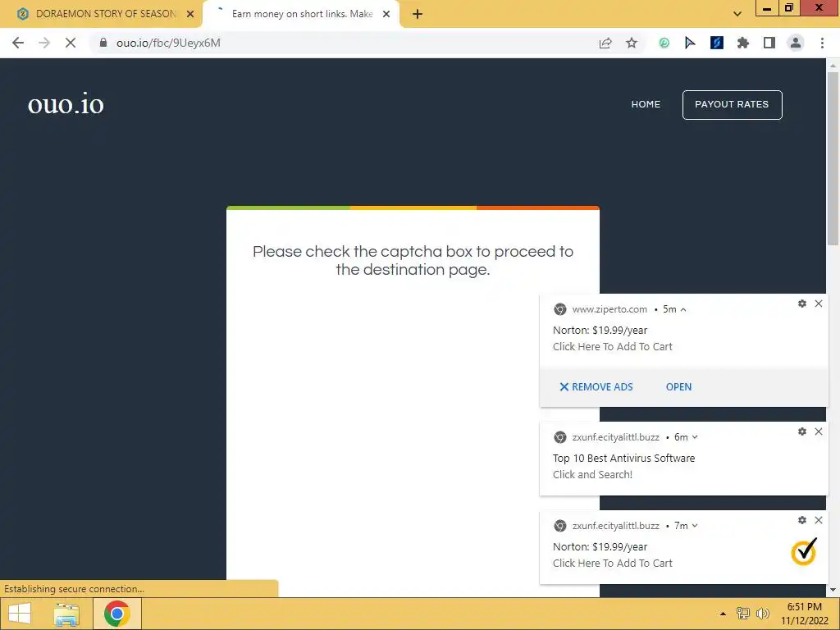
Task: Click the www.ziperto.com notification source text
Action: 609,309
